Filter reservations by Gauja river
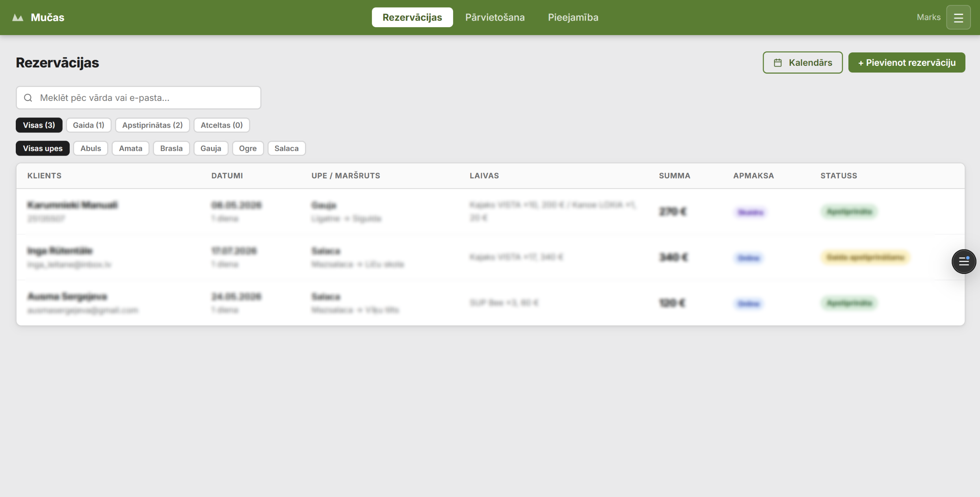The image size is (980, 497). (211, 148)
